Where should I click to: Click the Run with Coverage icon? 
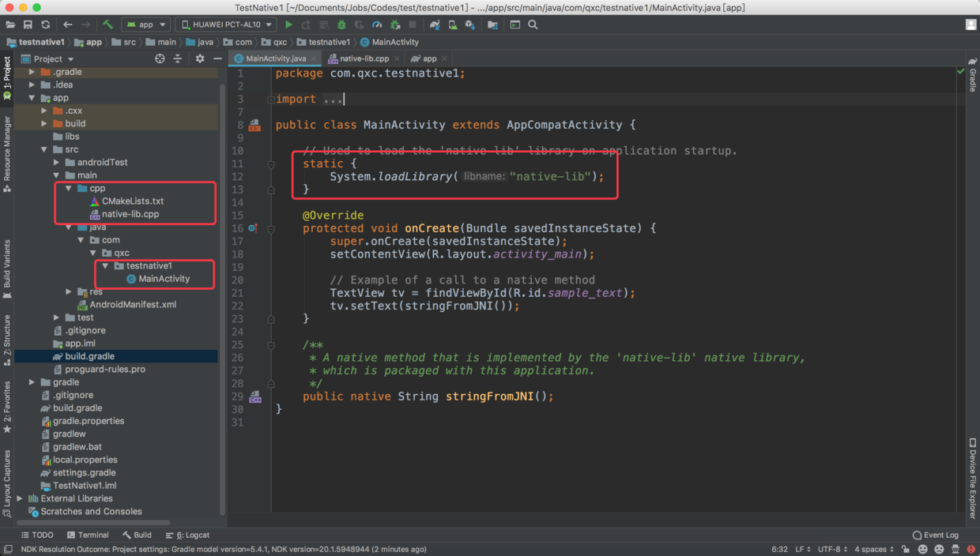point(359,24)
